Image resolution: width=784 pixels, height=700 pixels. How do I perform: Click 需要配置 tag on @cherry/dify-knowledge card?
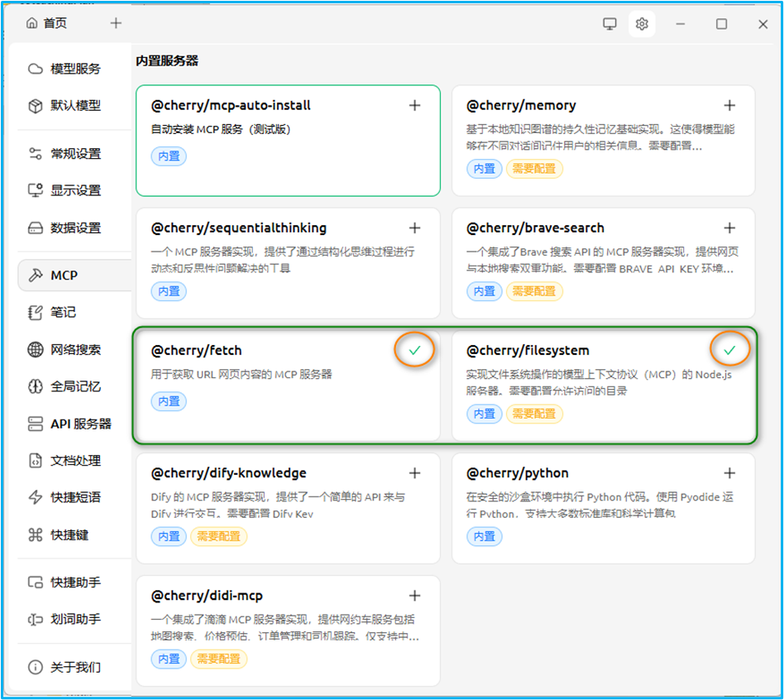pos(219,536)
